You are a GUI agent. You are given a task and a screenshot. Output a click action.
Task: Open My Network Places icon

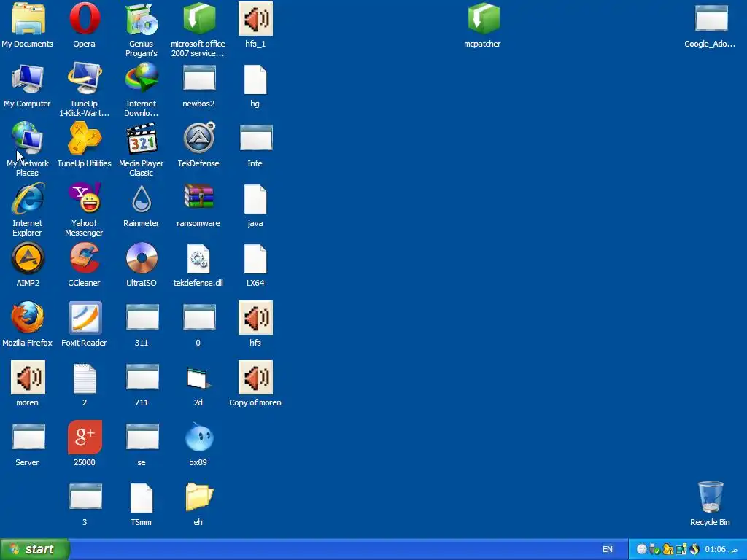click(x=28, y=139)
